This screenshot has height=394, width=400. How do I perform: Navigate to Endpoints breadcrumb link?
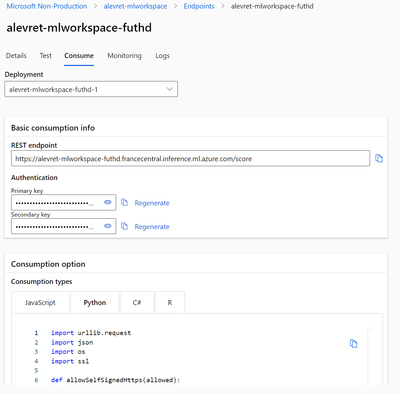(x=199, y=6)
